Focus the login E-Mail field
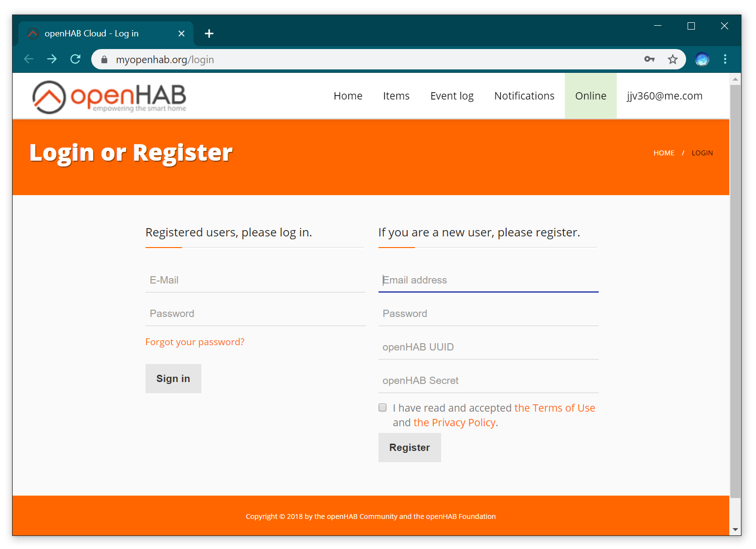 coord(255,280)
